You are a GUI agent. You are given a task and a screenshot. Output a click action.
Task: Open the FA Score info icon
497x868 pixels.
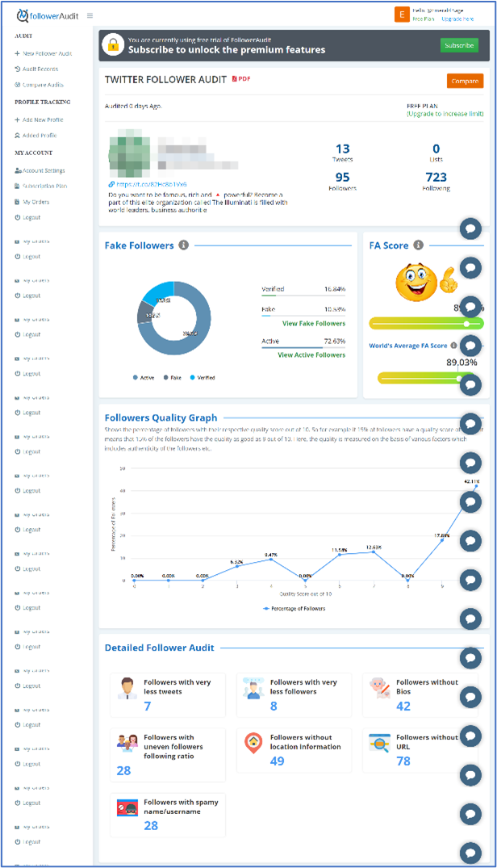[x=419, y=245]
